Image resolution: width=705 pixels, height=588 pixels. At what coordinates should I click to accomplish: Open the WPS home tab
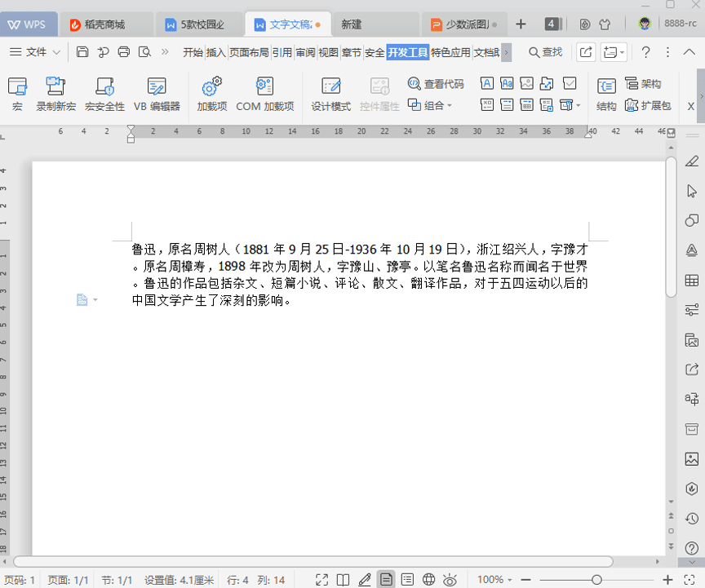[29, 24]
